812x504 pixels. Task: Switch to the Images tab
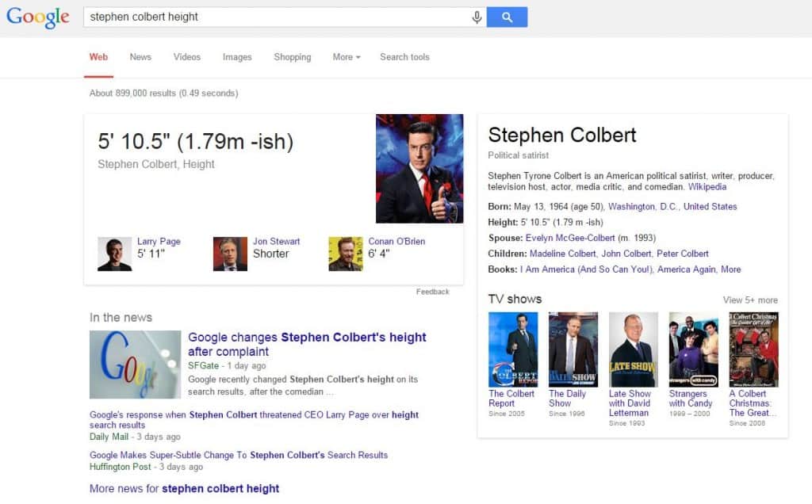pos(237,57)
